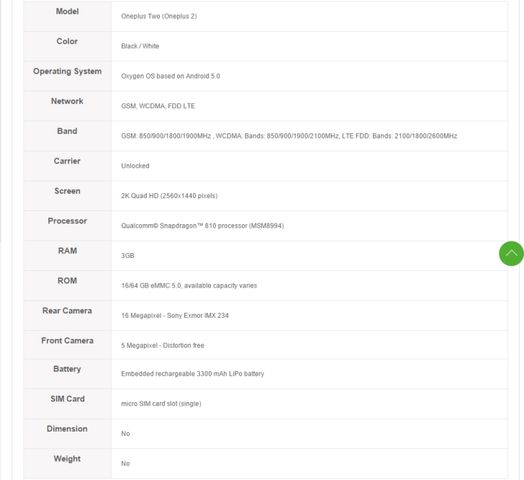Click the Network label cell
The image size is (524, 480).
[x=67, y=106]
